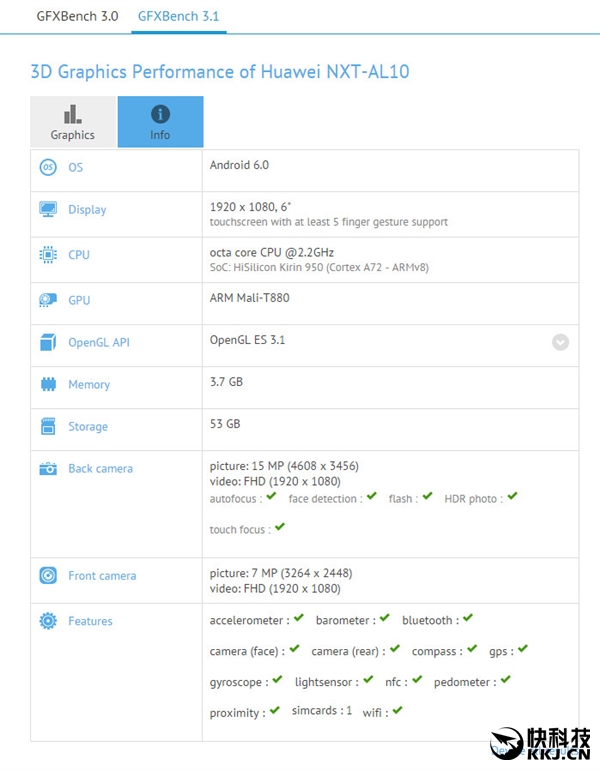Click the octa core CPU @2.2GHz text
600x770 pixels.
pos(272,252)
